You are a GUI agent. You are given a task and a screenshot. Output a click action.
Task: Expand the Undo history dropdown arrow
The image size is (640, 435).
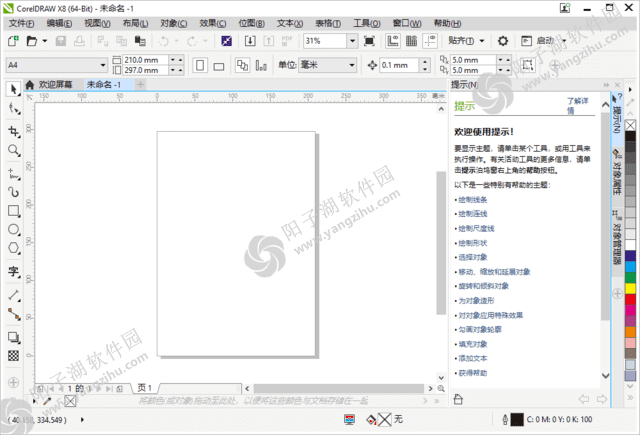tap(176, 41)
